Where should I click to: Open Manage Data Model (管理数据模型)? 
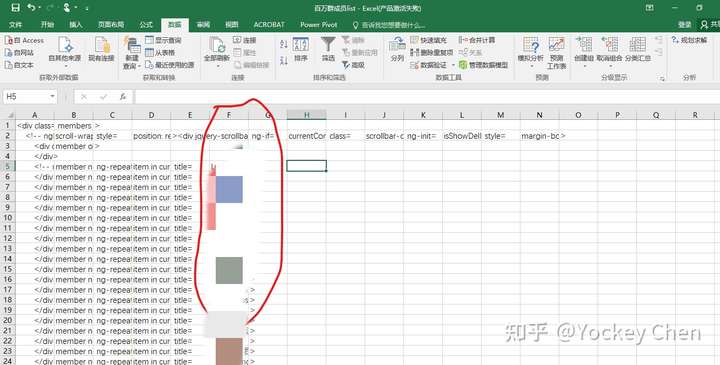(x=484, y=65)
